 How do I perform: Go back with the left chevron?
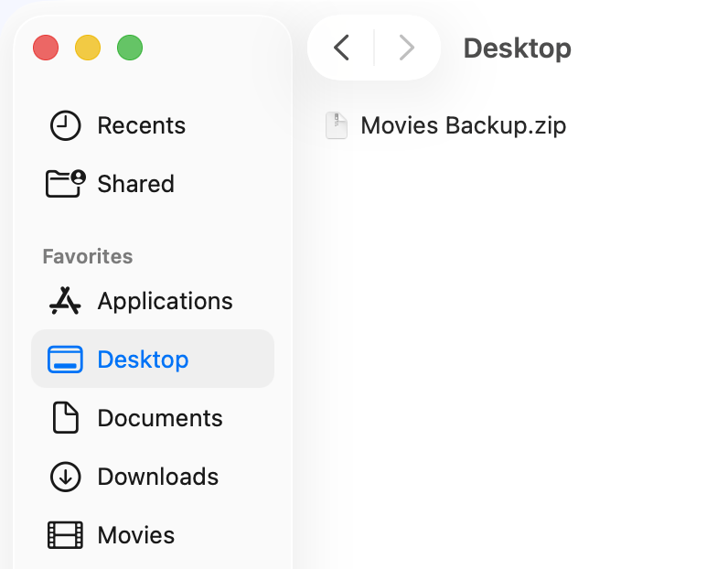click(x=342, y=48)
